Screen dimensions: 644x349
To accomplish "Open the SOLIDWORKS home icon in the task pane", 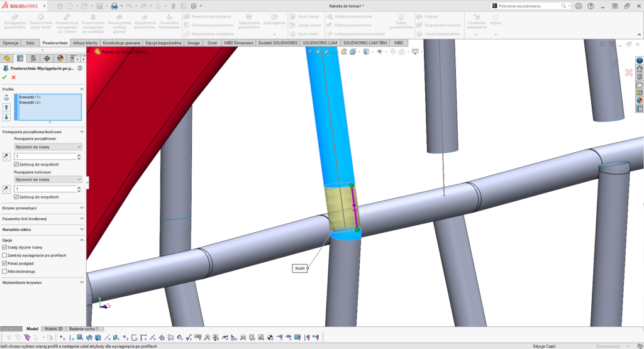I will pyautogui.click(x=640, y=69).
